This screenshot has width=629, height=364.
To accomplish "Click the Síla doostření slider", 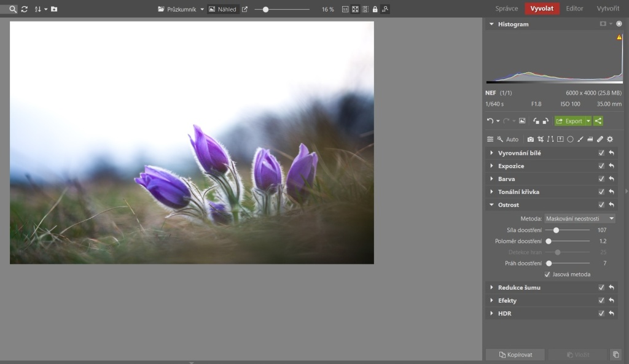I will 556,230.
